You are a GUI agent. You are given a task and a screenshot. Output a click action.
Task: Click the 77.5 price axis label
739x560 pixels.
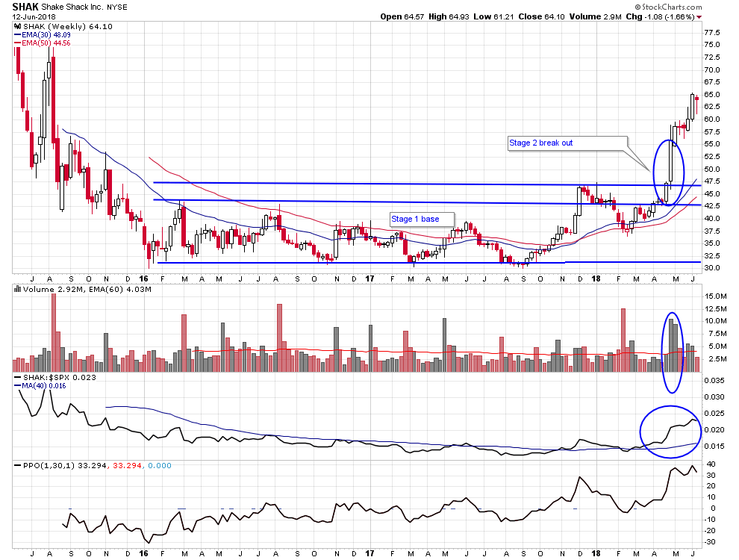(x=711, y=33)
